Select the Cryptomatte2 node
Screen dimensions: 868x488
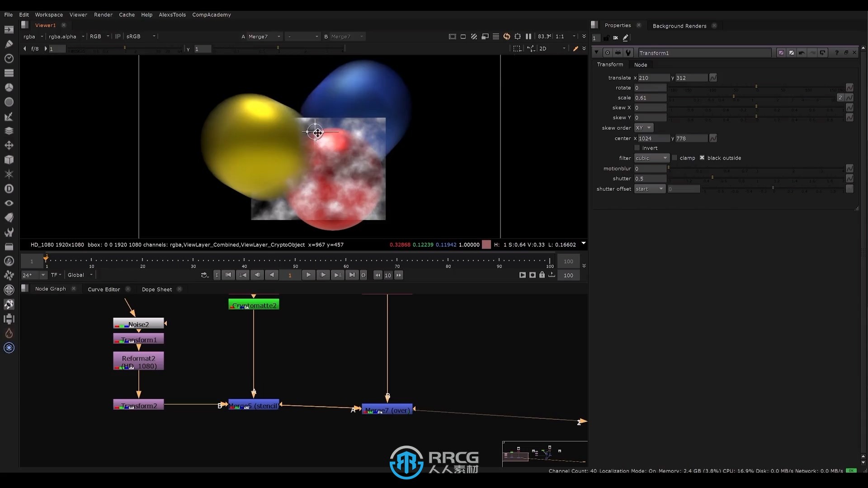click(x=254, y=305)
